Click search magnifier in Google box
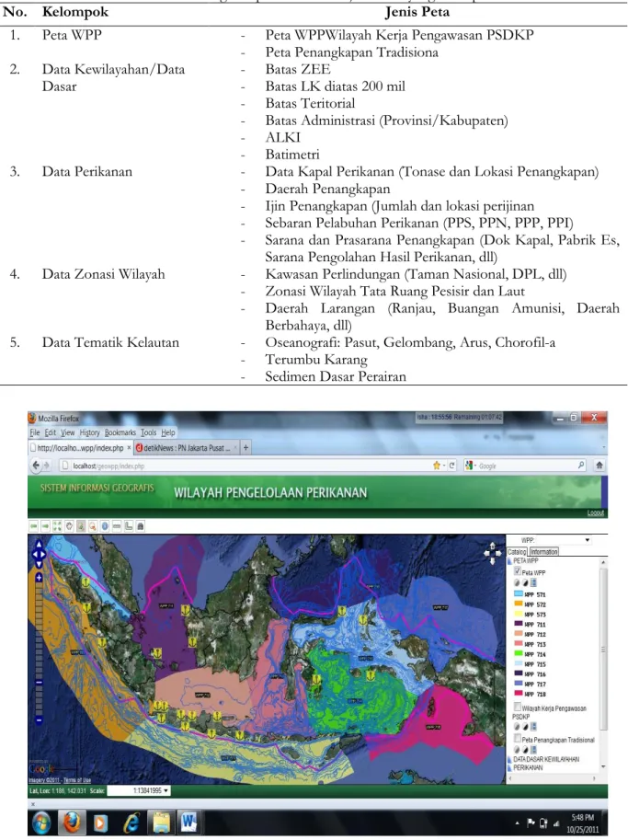Image resolution: width=628 pixels, height=840 pixels. tap(581, 466)
